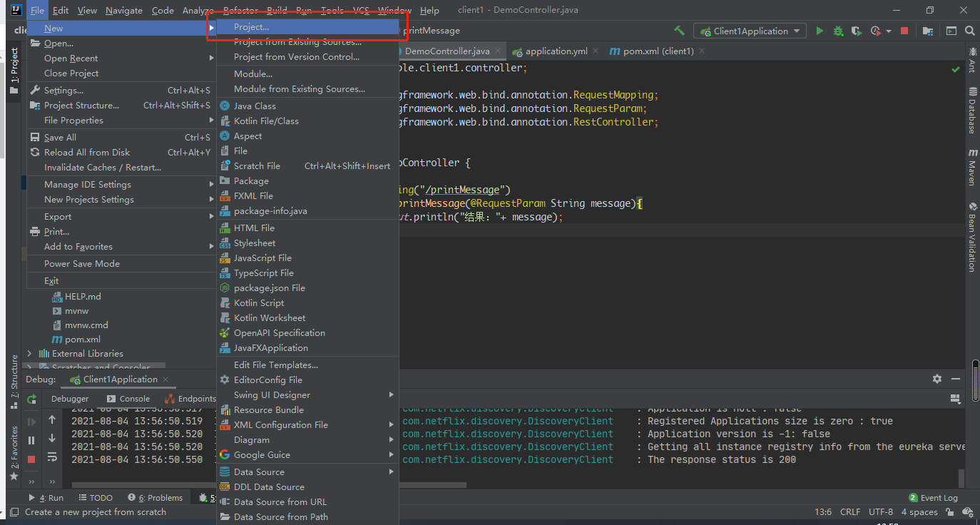This screenshot has height=525, width=980.
Task: Pause program in the Debug panel
Action: tap(31, 441)
